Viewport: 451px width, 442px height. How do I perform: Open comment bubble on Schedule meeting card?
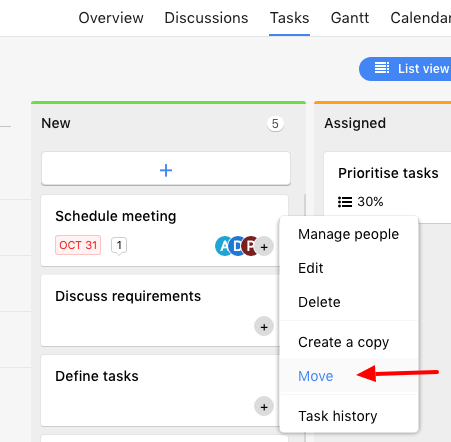(119, 246)
